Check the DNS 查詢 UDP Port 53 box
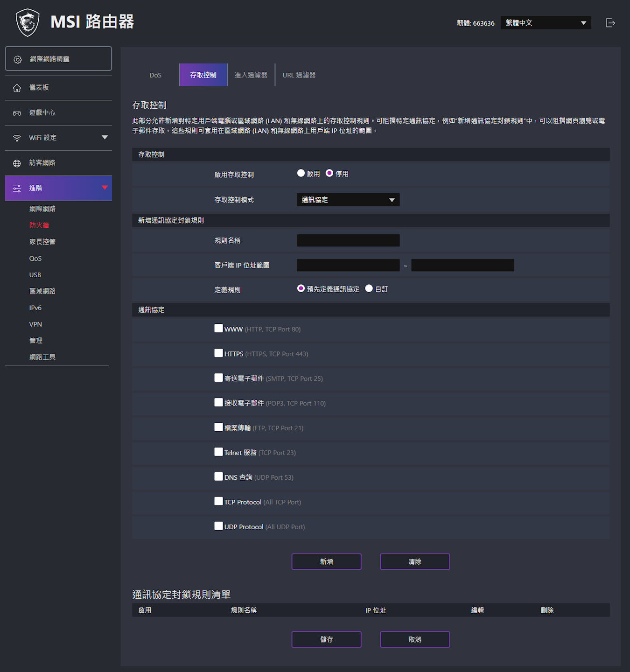Viewport: 630px width, 672px height. click(218, 476)
